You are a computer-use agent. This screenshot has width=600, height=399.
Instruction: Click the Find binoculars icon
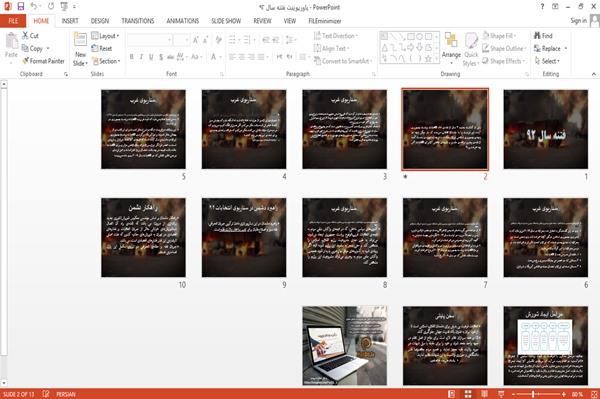(x=537, y=36)
